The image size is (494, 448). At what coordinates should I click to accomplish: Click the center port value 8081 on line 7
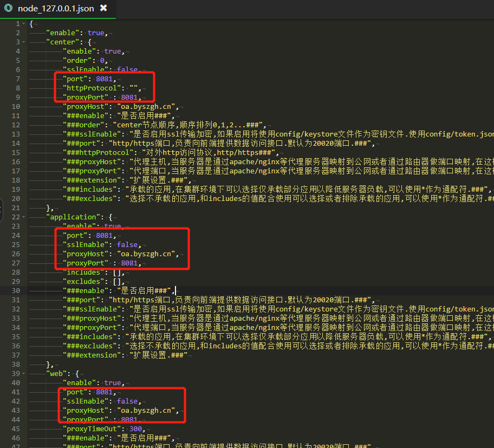pyautogui.click(x=104, y=79)
